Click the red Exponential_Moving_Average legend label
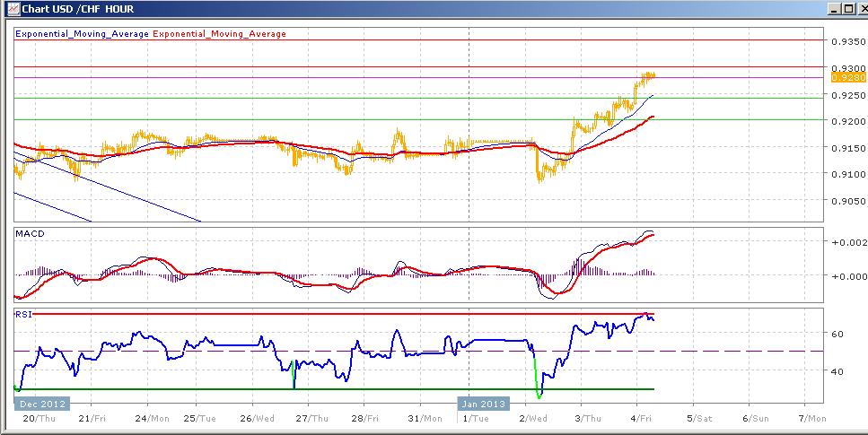This screenshot has width=868, height=435. pos(219,34)
